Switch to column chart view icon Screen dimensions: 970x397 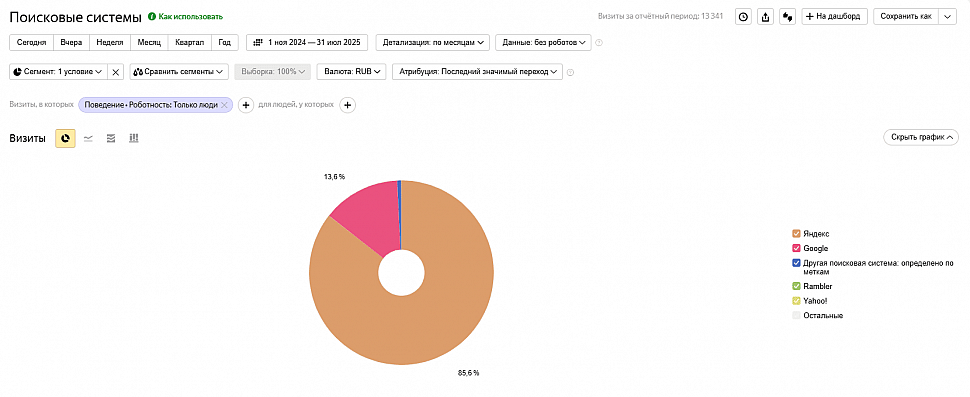tap(133, 139)
